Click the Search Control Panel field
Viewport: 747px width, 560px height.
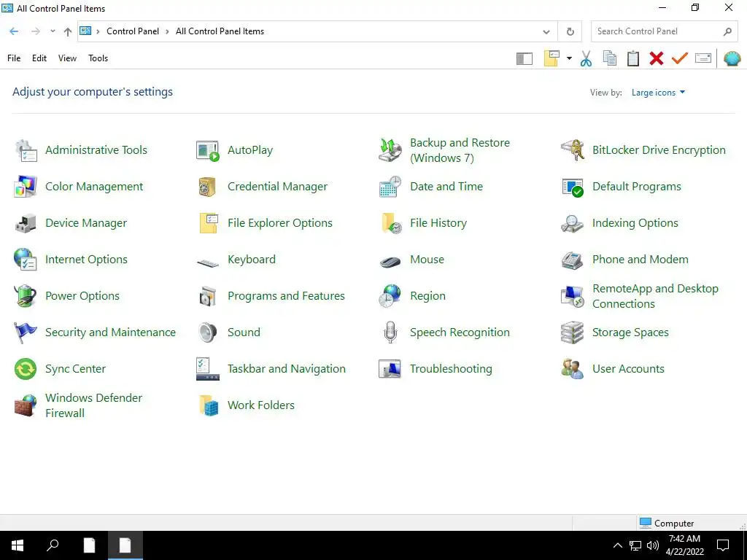pos(664,31)
